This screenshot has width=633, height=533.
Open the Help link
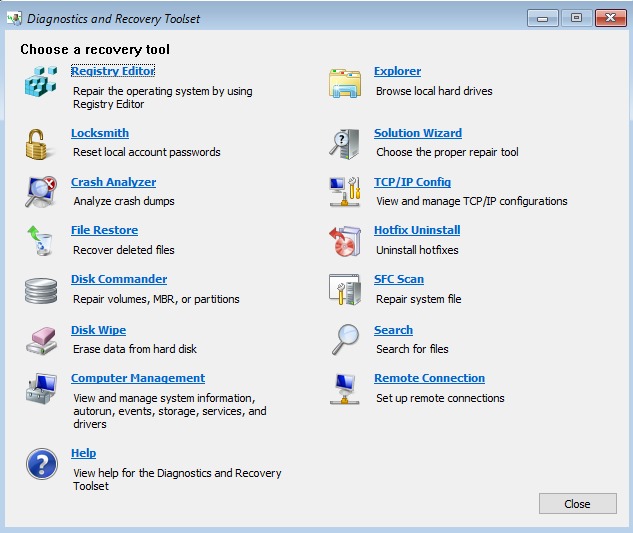click(x=84, y=453)
